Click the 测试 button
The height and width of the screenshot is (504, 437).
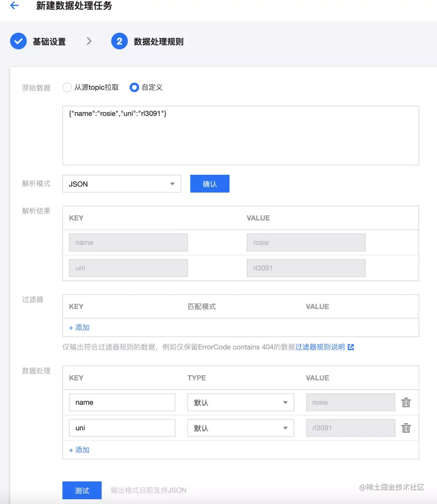[82, 490]
